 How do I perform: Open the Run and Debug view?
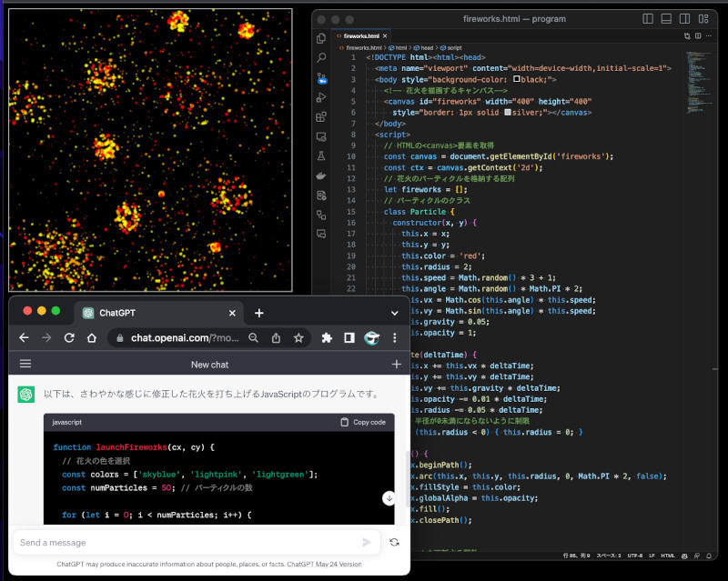click(321, 97)
